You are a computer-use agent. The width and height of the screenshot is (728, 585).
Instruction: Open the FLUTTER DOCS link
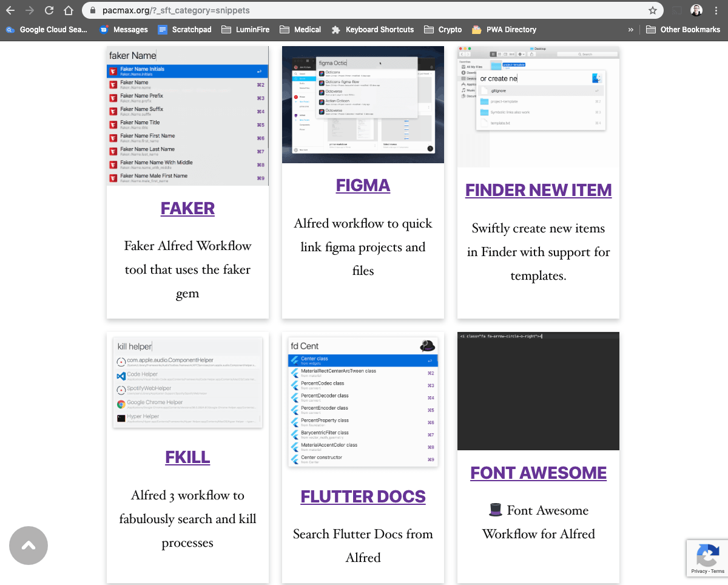pos(363,496)
